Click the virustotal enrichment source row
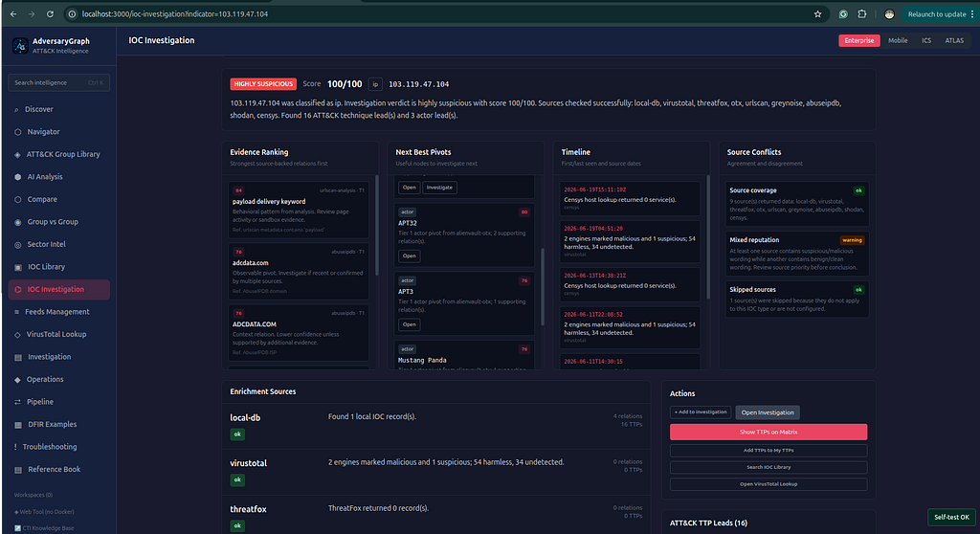The image size is (980, 534). [x=435, y=472]
